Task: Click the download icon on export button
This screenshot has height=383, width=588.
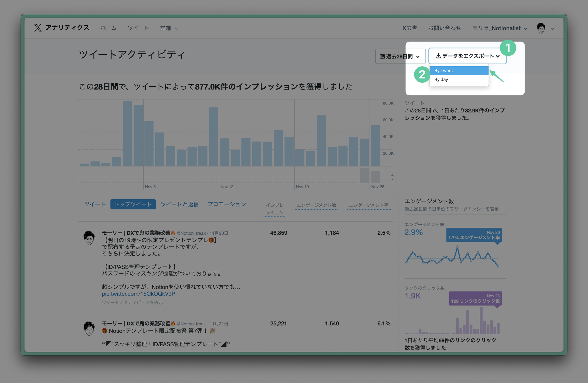Action: tap(438, 56)
